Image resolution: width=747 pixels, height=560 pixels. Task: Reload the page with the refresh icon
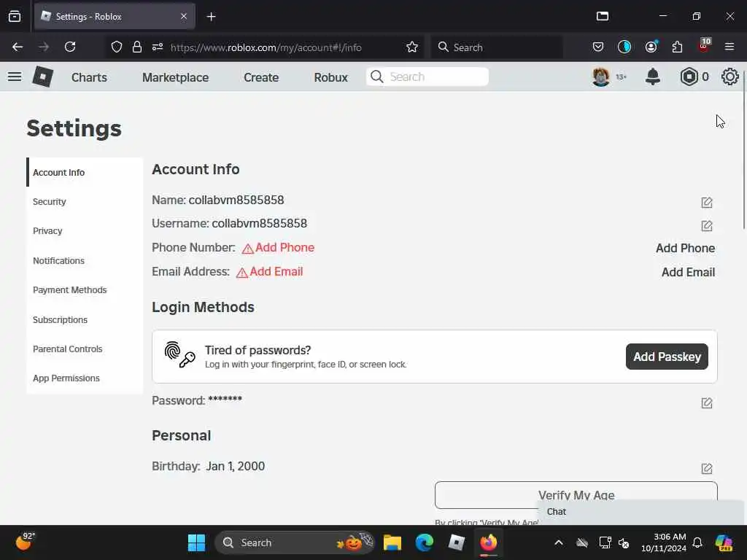click(70, 47)
